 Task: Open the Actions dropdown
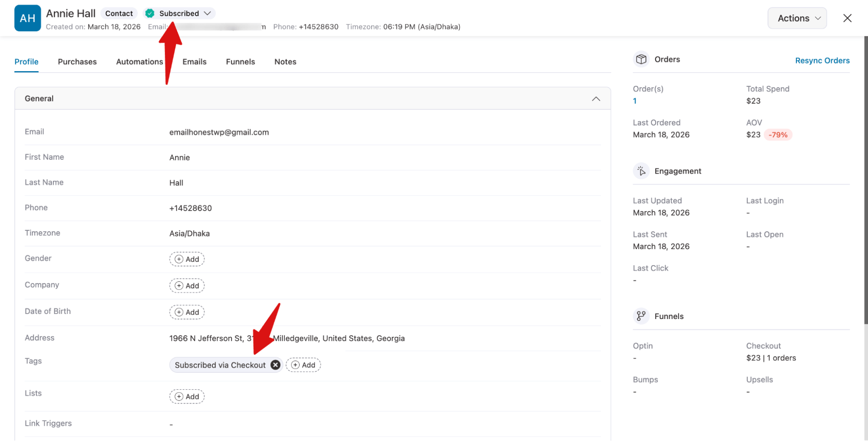click(797, 18)
